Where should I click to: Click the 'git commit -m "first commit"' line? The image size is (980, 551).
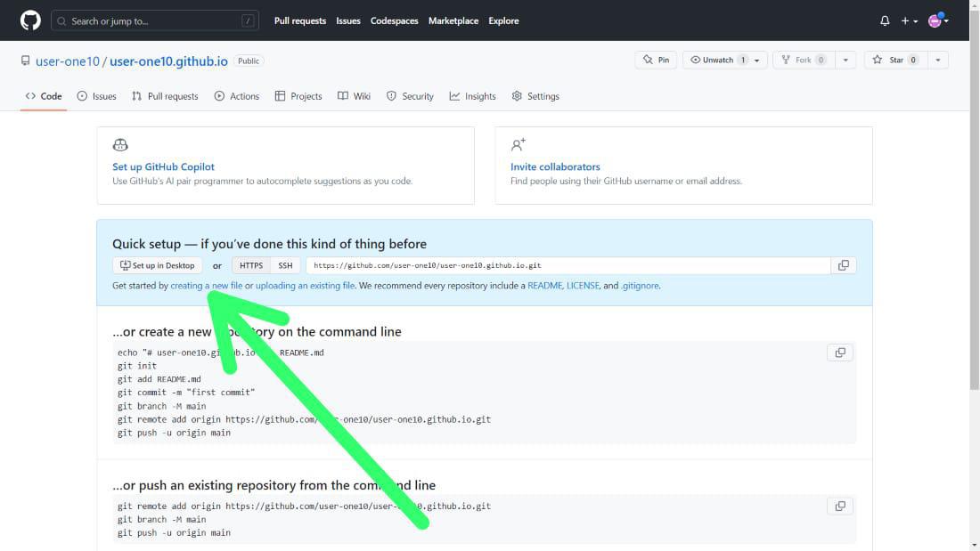[x=186, y=393]
